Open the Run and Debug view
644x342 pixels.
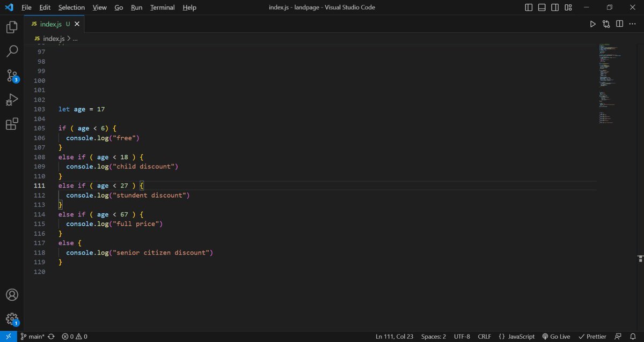tap(12, 100)
